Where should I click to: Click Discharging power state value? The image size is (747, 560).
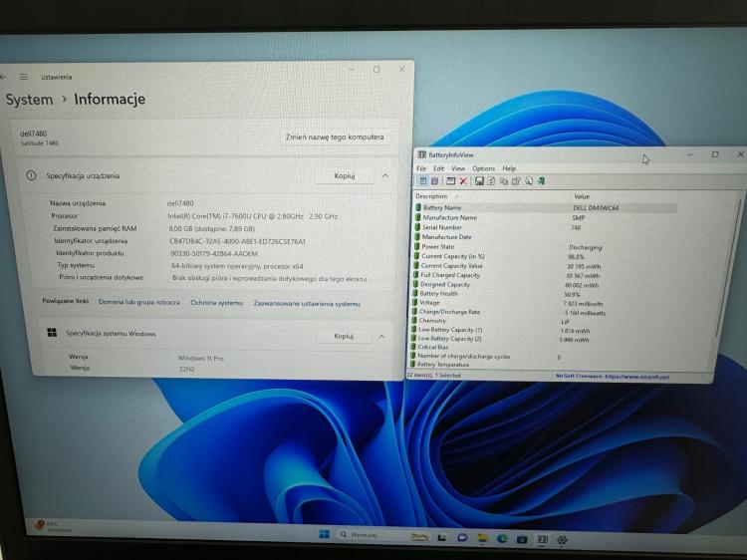(585, 247)
